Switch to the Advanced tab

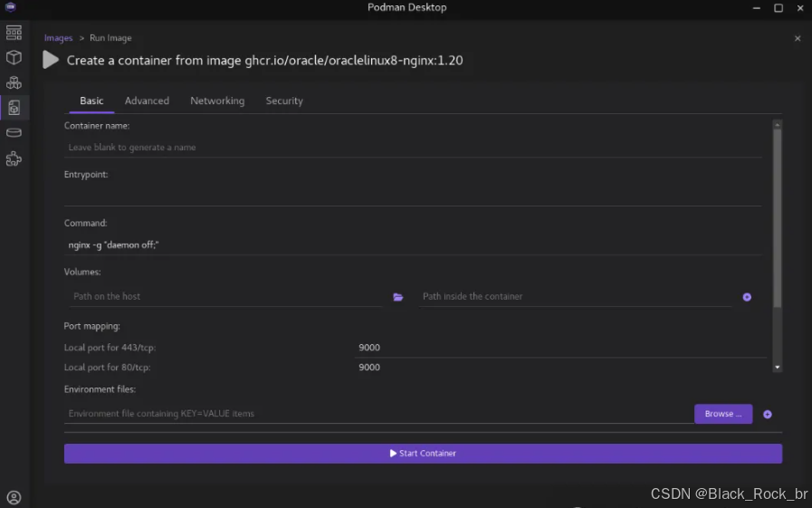(x=147, y=101)
